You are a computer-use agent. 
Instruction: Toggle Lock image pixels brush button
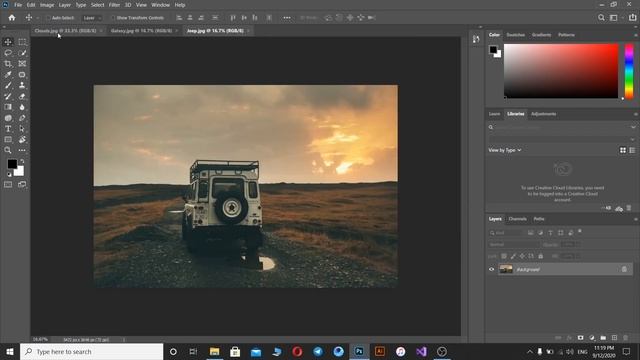(513, 256)
